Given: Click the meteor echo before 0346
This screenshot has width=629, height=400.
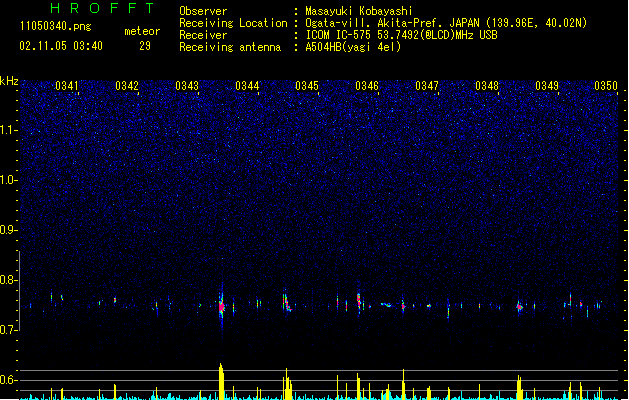Looking at the screenshot, I should 359,300.
